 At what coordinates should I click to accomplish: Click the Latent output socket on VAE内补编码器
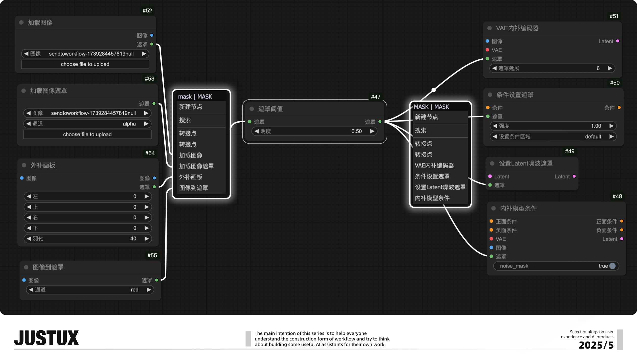618,41
